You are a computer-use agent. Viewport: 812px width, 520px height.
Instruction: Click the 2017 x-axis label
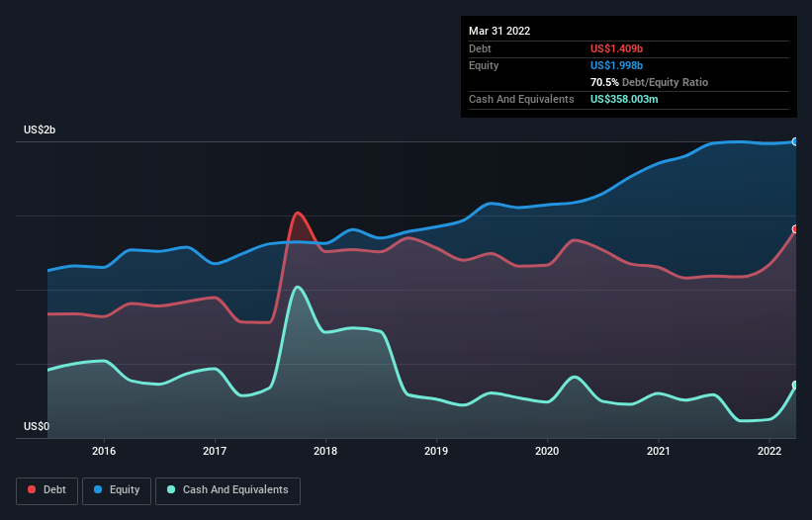point(215,451)
